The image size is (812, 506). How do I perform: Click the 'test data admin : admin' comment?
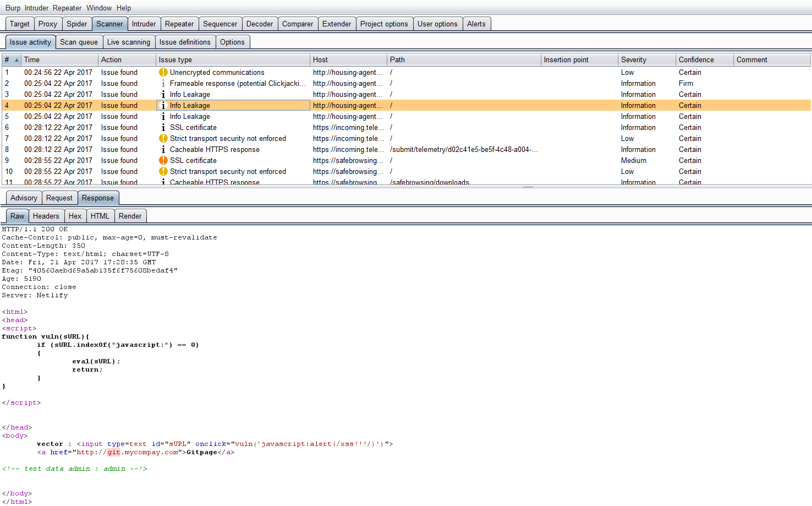click(x=74, y=469)
